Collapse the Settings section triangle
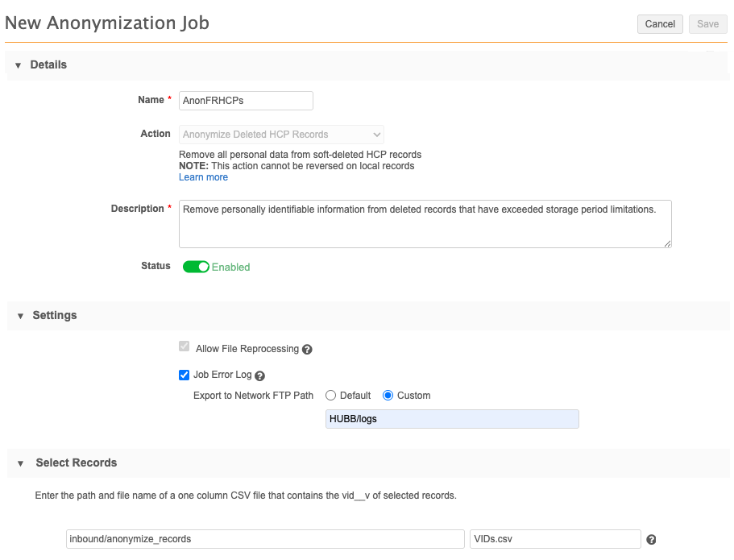Screen dimensions: 734x560 20,316
